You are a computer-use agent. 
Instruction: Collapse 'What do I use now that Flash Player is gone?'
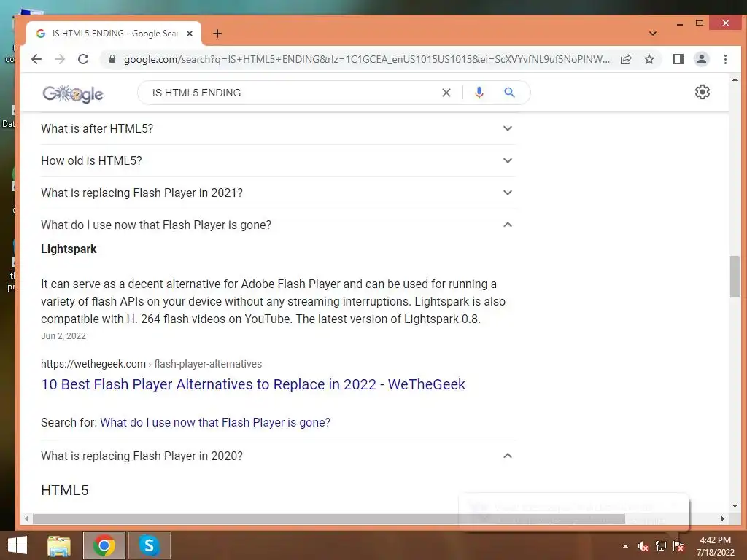coord(278,225)
